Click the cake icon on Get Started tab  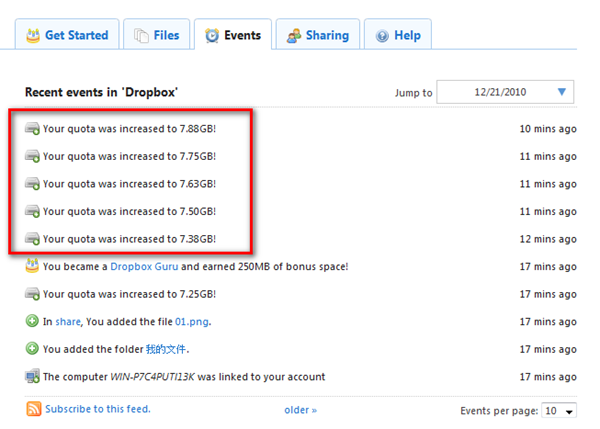pos(33,35)
